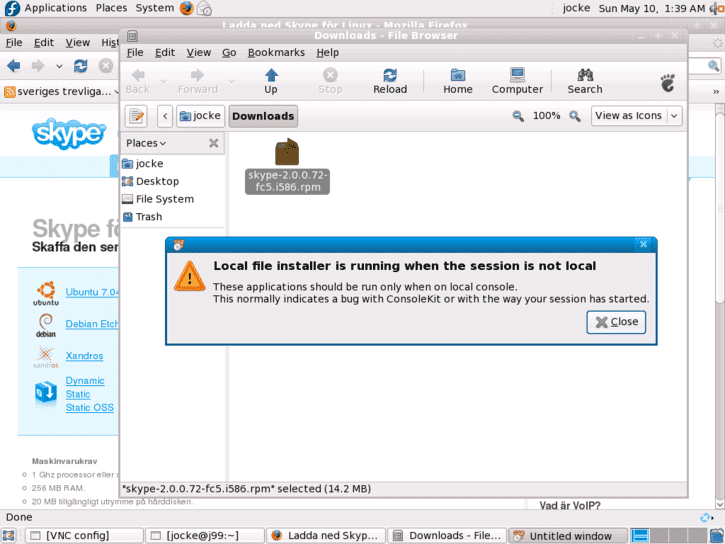Click Firefox back arrow button
Image resolution: width=725 pixels, height=544 pixels.
pyautogui.click(x=14, y=66)
